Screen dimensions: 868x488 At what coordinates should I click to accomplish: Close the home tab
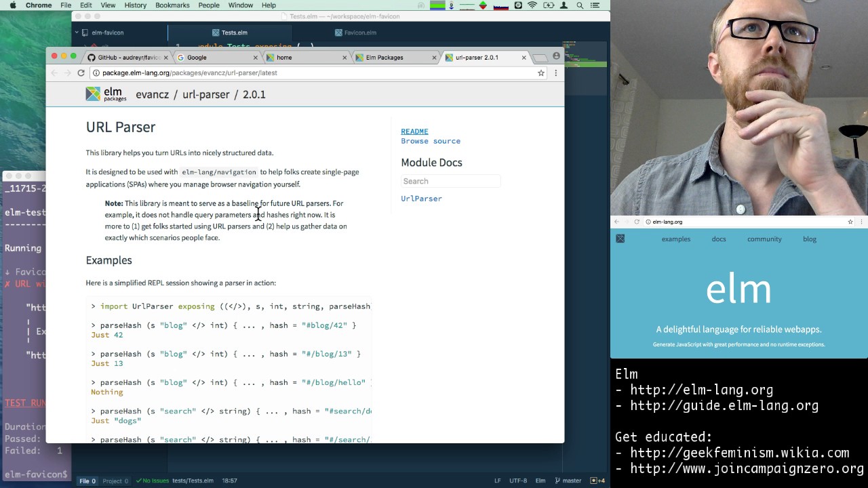(x=344, y=58)
